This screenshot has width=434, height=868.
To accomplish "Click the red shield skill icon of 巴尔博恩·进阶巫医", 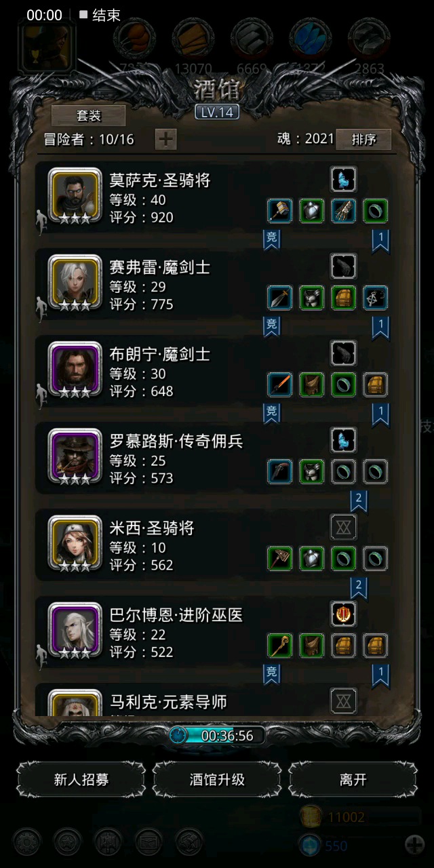I will click(344, 614).
